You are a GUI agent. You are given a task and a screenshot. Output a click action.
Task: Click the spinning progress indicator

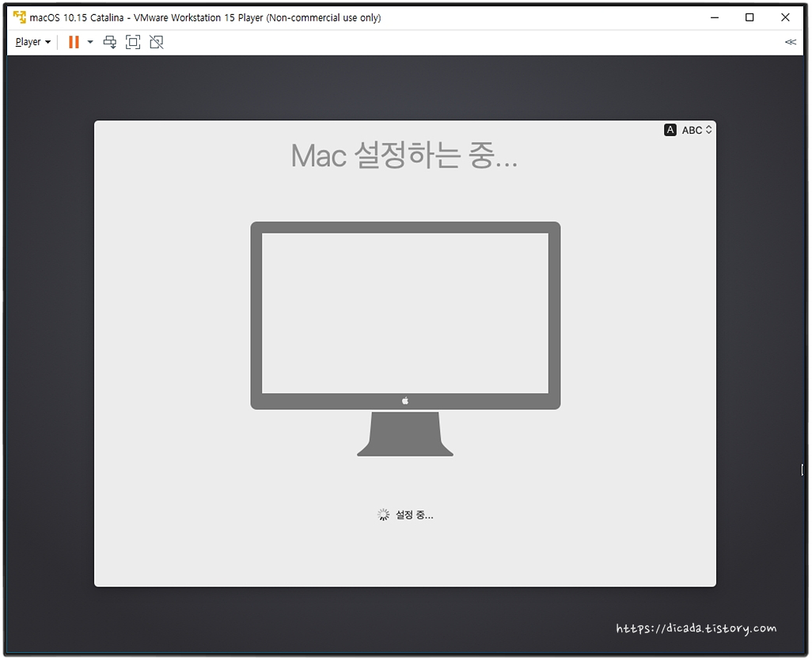pos(383,514)
